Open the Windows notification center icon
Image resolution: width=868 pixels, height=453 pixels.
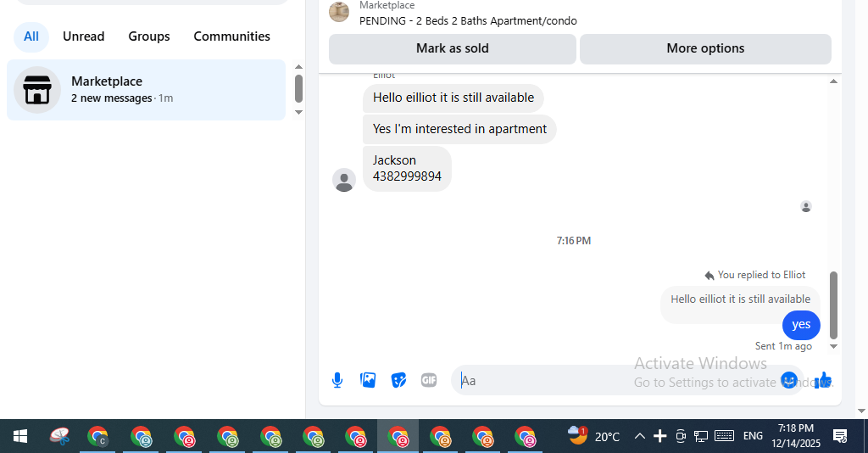coord(840,436)
